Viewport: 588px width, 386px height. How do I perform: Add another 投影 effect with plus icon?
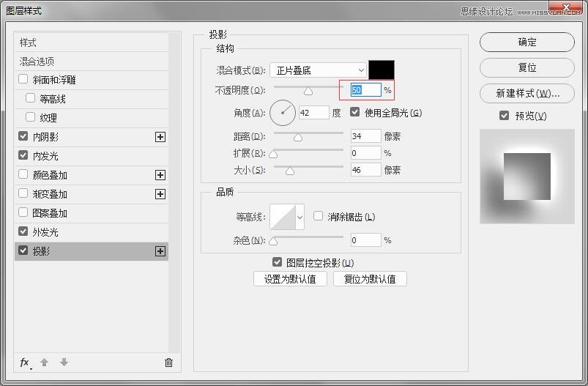160,251
